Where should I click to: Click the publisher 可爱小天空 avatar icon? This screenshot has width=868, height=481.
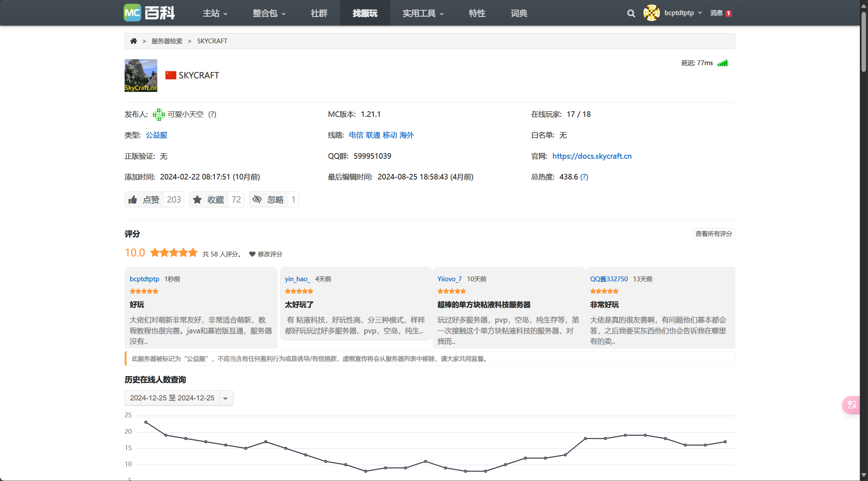159,114
